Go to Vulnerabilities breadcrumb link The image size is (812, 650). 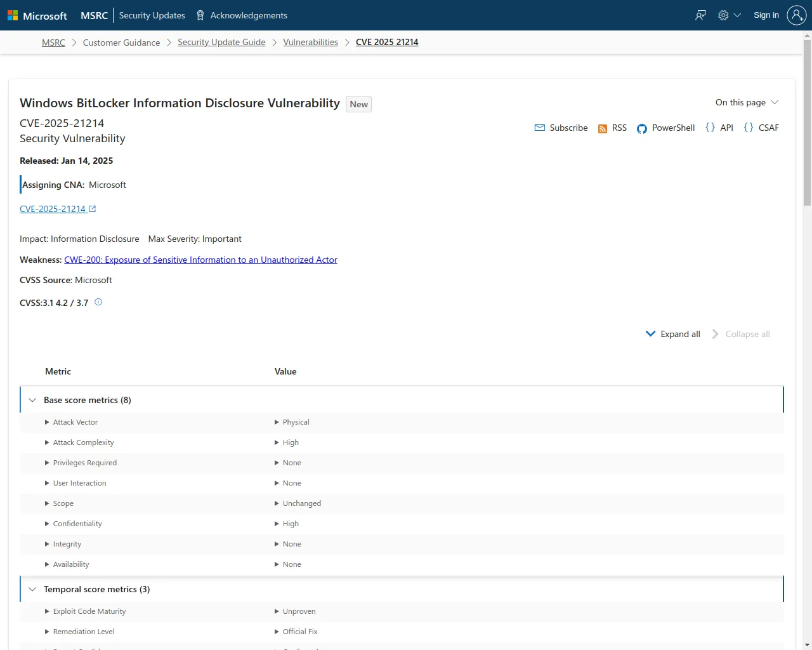311,43
